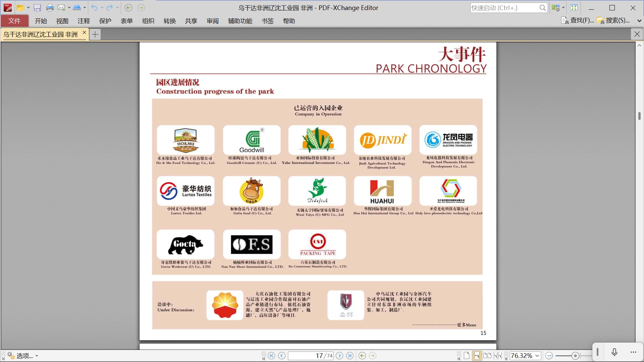Click the print icon in quick toolbar
The height and width of the screenshot is (362, 644).
(x=50, y=8)
